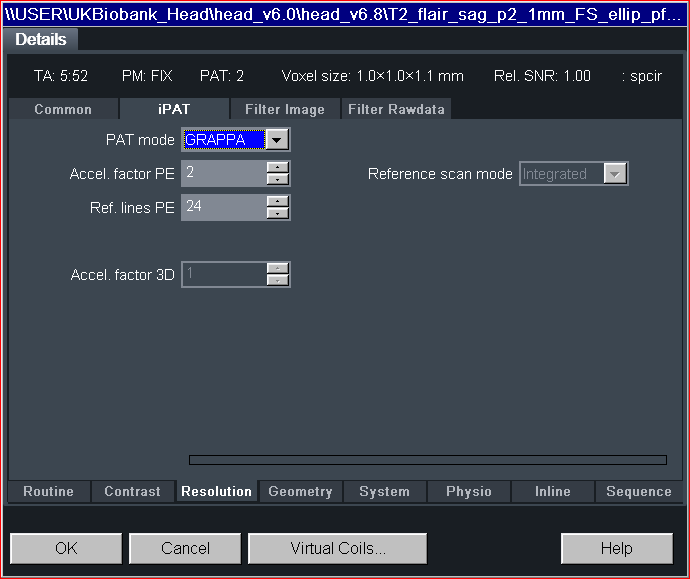Go to the Routine tab
This screenshot has height=579, width=690.
point(48,492)
